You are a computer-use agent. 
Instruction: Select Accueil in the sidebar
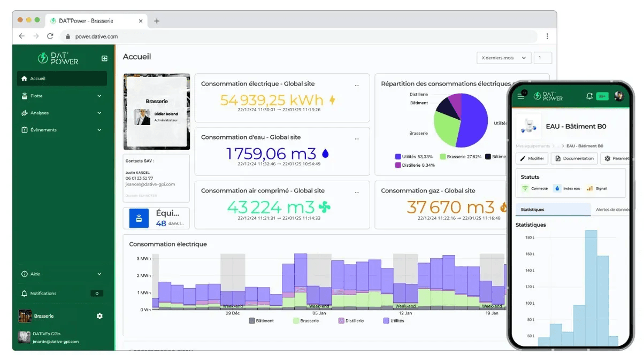[x=62, y=79]
